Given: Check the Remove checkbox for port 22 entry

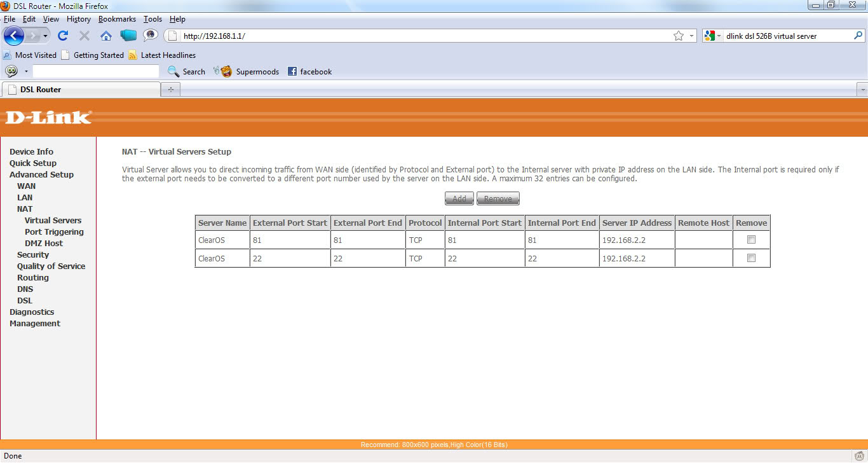Looking at the screenshot, I should pos(751,258).
